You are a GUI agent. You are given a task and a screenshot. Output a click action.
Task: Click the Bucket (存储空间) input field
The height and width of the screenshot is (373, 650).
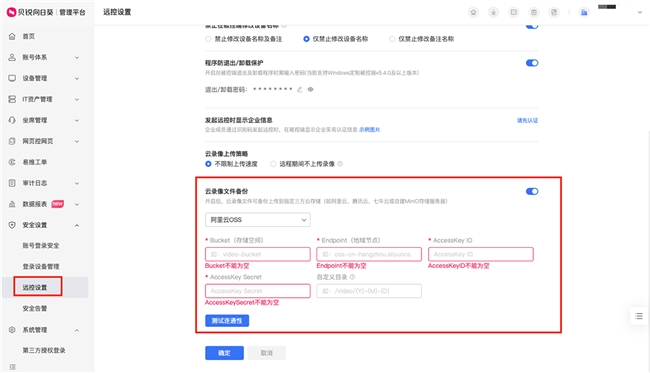click(x=257, y=254)
